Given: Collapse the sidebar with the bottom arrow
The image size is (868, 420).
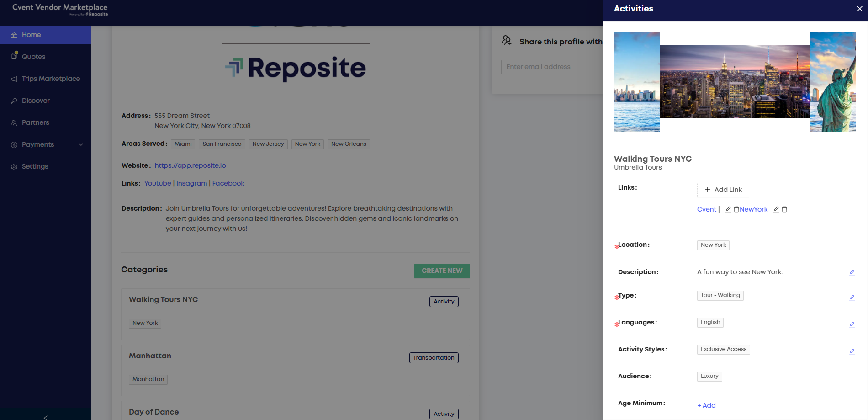Looking at the screenshot, I should click(46, 417).
